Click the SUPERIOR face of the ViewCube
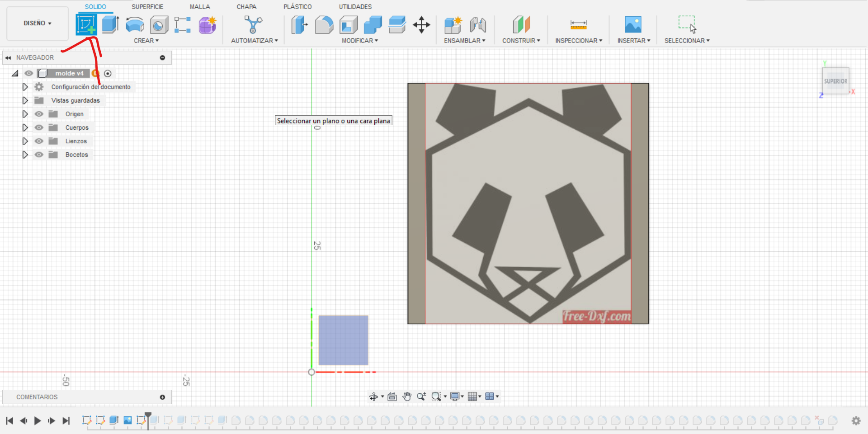Viewport: 868px width, 434px height. (x=835, y=81)
